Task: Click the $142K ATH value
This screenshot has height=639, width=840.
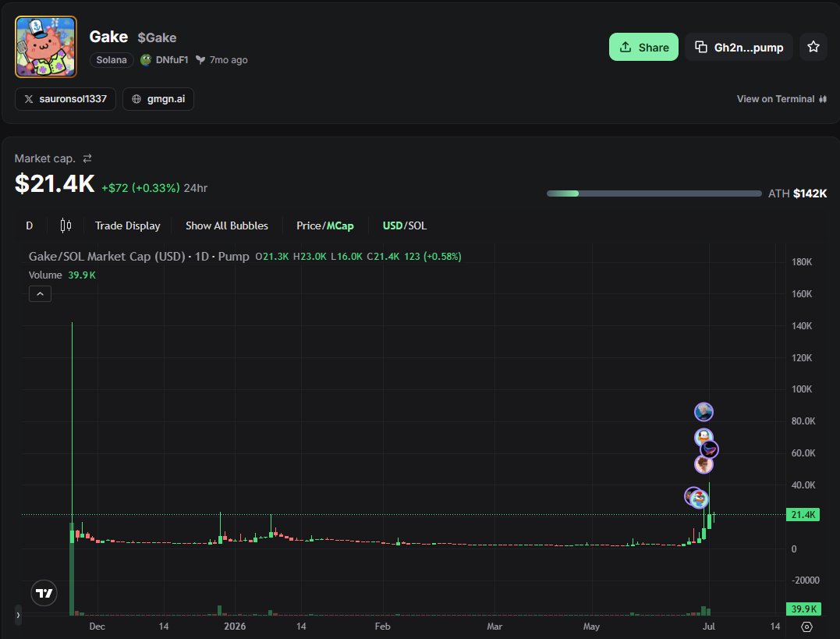Action: (x=810, y=193)
